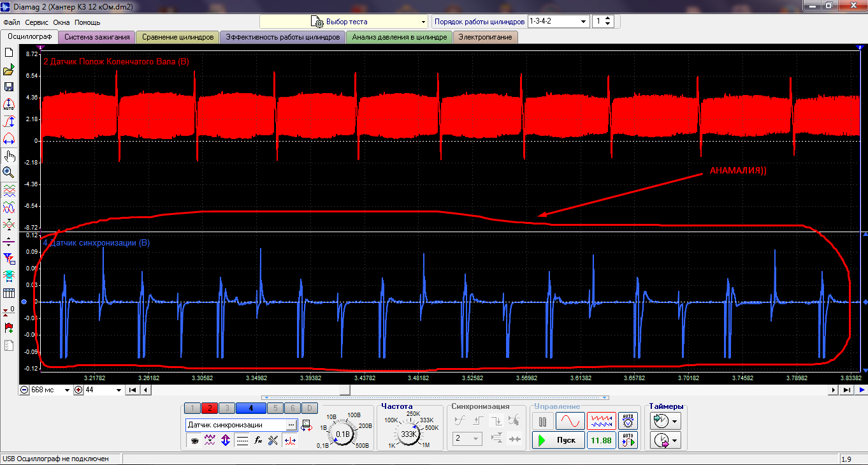The height and width of the screenshot is (465, 868).
Task: Click the red signal centering icon
Action: [290, 439]
